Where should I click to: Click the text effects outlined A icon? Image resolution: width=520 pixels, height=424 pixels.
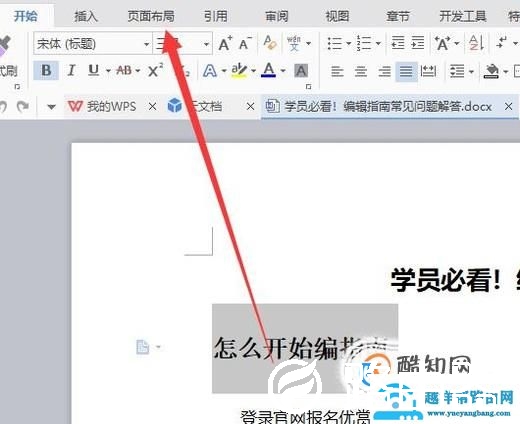coord(210,71)
